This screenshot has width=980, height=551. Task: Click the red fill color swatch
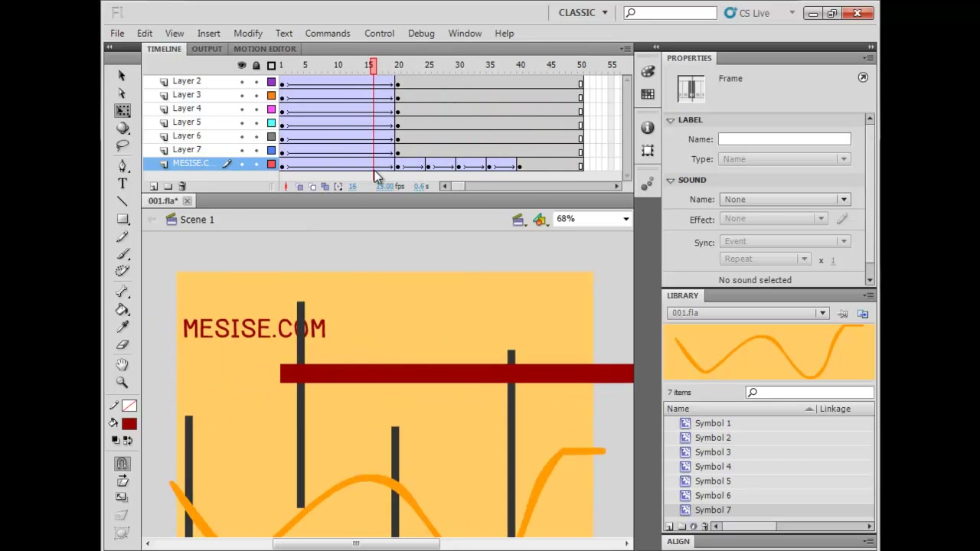click(129, 424)
